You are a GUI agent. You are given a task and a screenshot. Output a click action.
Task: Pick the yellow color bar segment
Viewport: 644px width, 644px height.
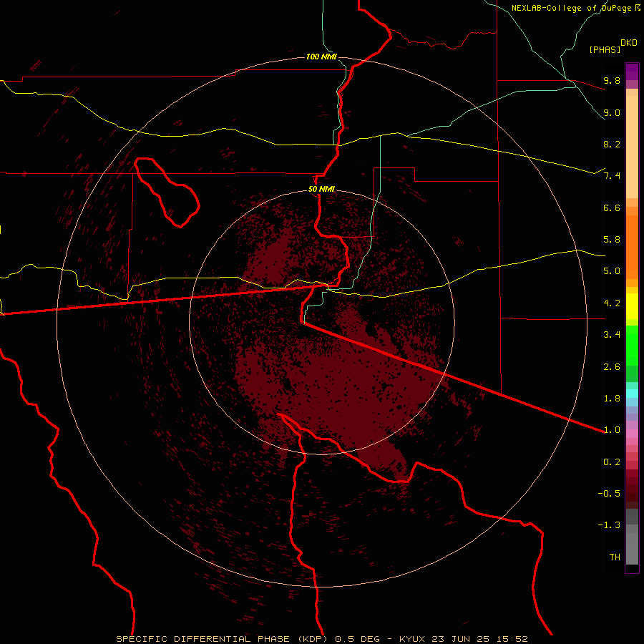pos(632,306)
